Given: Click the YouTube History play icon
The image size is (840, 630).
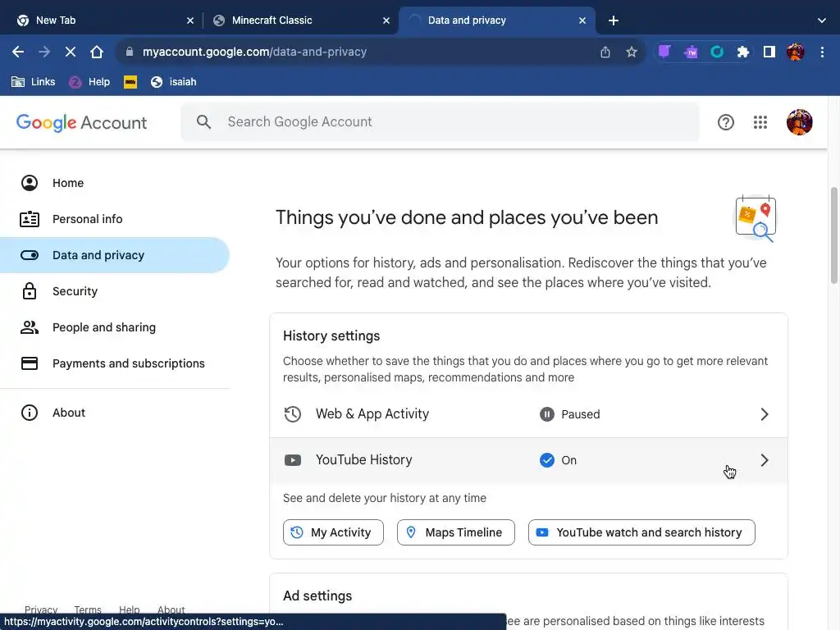Looking at the screenshot, I should [293, 460].
